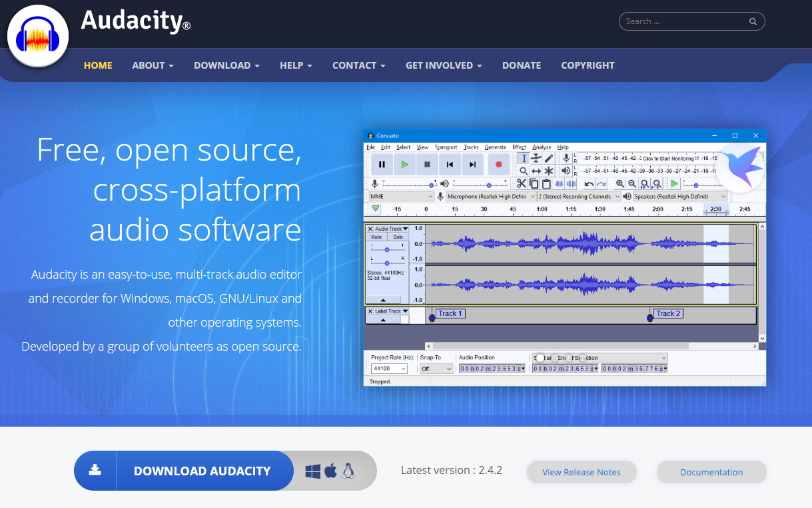
Task: Open the Generate menu
Action: pos(496,147)
